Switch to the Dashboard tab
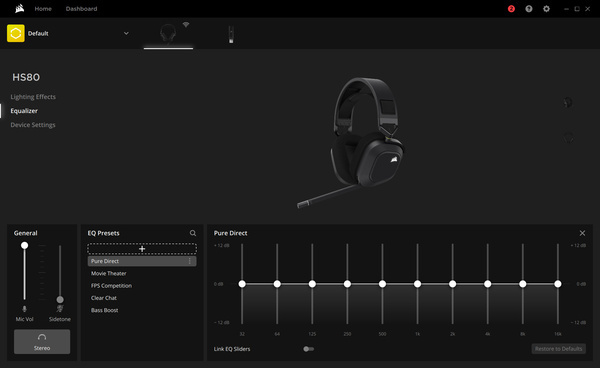Viewport: 600px width, 368px height. pos(82,9)
